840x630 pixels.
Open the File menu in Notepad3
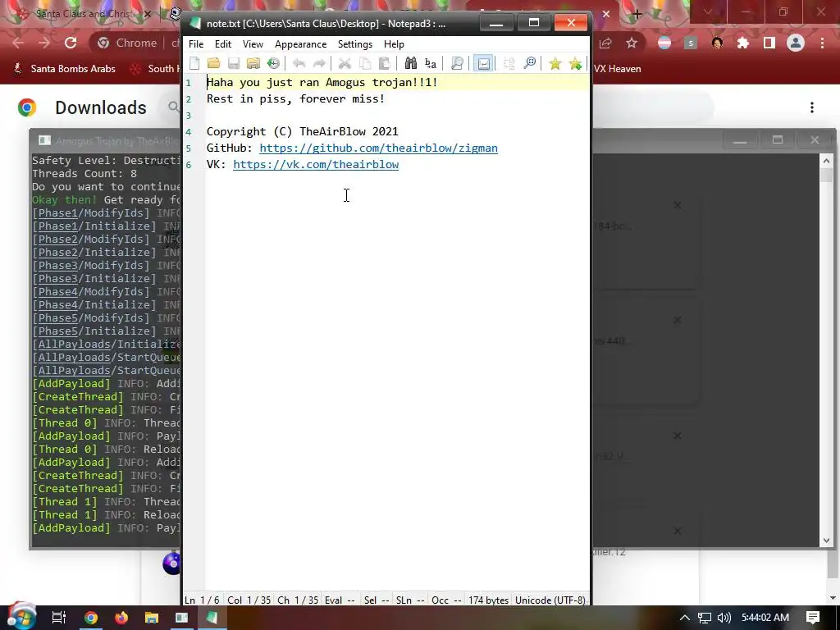click(x=196, y=44)
